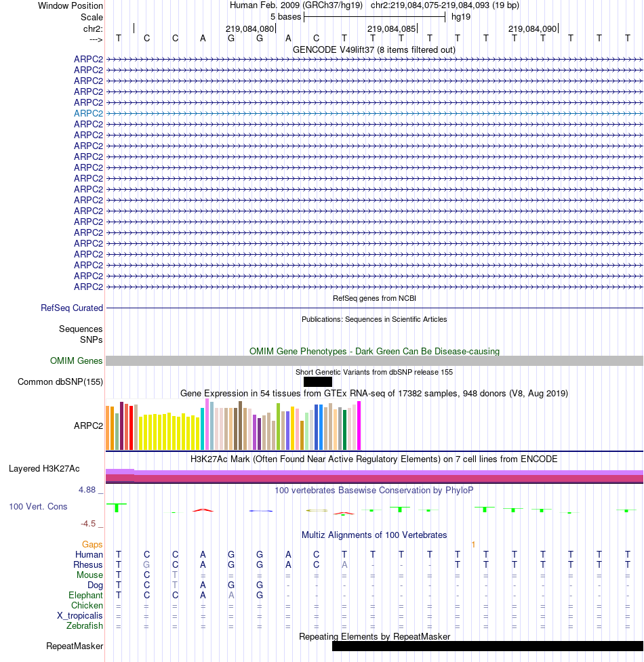This screenshot has height=662, width=644.
Task: Click the 'X_tropicalis' species label
Action: [x=80, y=615]
